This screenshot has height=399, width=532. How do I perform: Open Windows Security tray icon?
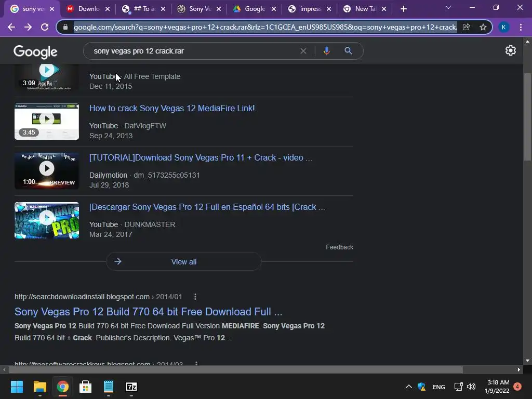coord(421,387)
